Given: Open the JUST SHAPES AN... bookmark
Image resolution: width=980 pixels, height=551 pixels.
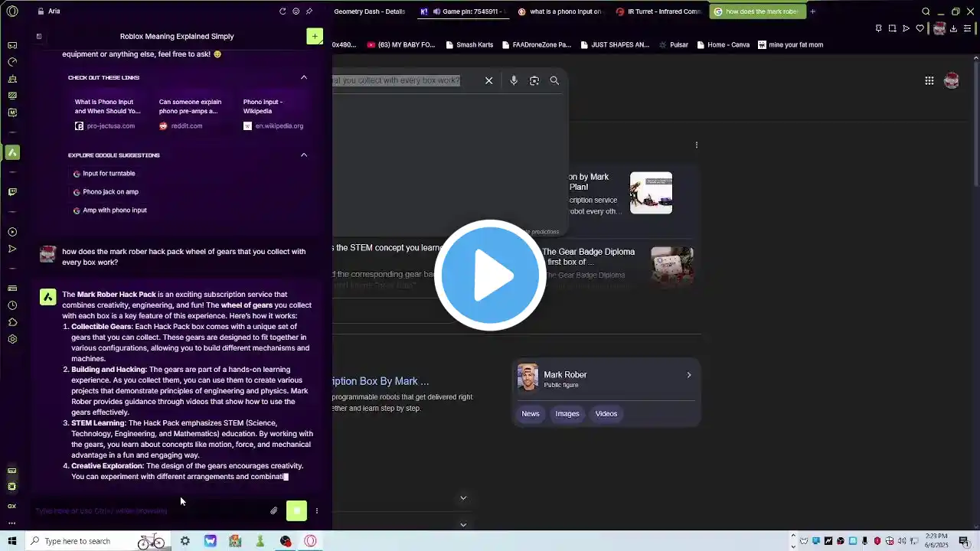Looking at the screenshot, I should click(615, 45).
